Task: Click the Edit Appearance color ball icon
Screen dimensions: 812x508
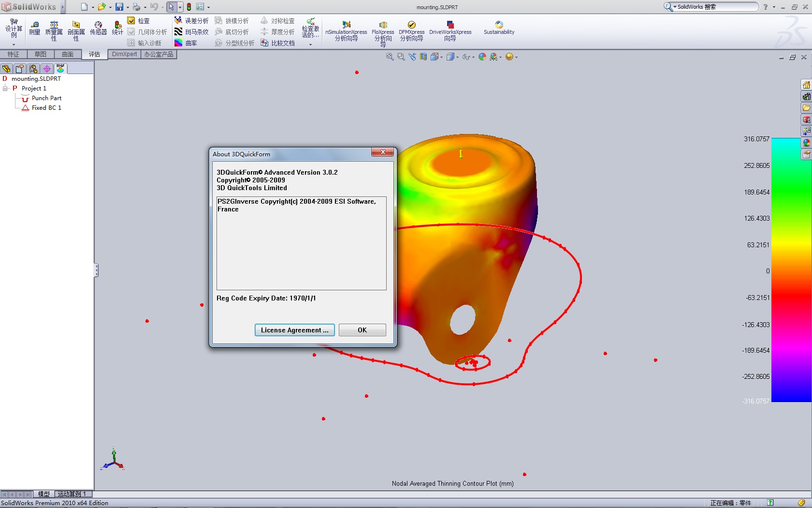Action: (x=482, y=57)
